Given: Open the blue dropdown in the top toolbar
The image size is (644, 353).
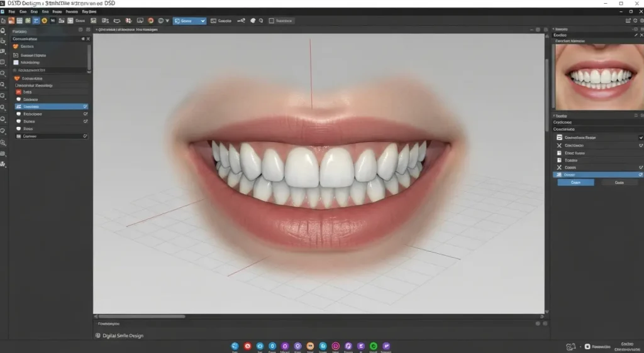Looking at the screenshot, I should coord(189,21).
